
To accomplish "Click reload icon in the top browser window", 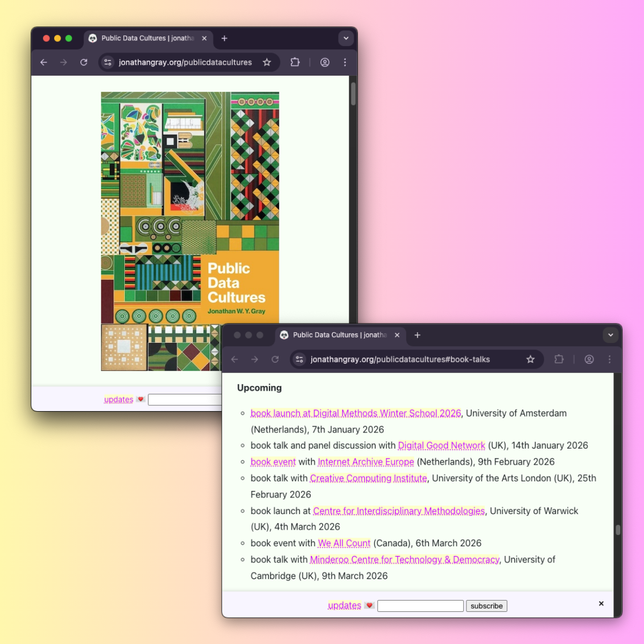I will pyautogui.click(x=84, y=62).
